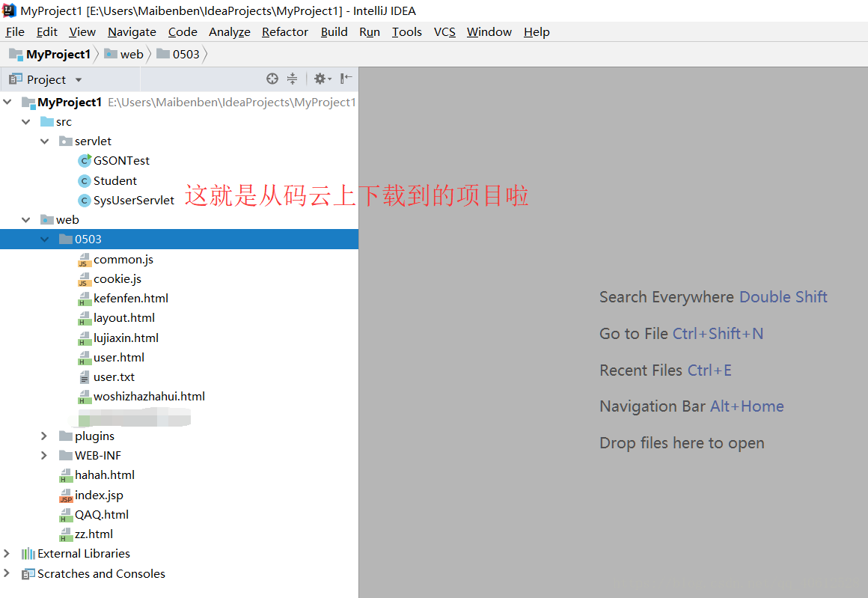Click the lujiaxin.html file icon
This screenshot has width=868, height=598.
pyautogui.click(x=84, y=338)
